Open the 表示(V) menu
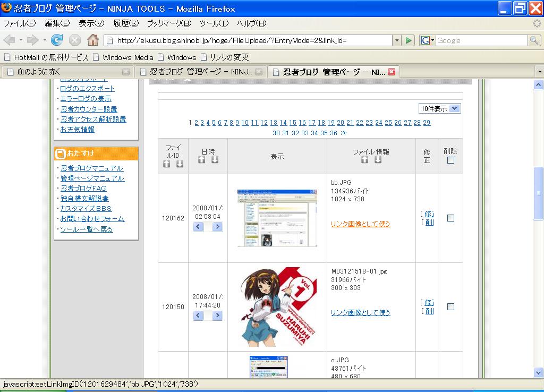The image size is (544, 392). [x=91, y=23]
